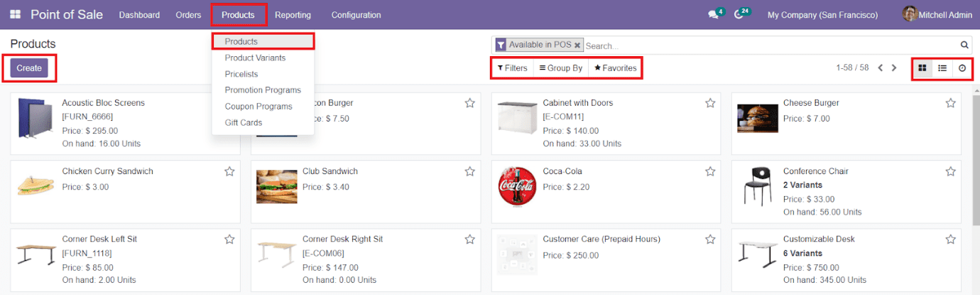This screenshot has height=295, width=980.
Task: Open the Orders menu
Action: click(188, 15)
